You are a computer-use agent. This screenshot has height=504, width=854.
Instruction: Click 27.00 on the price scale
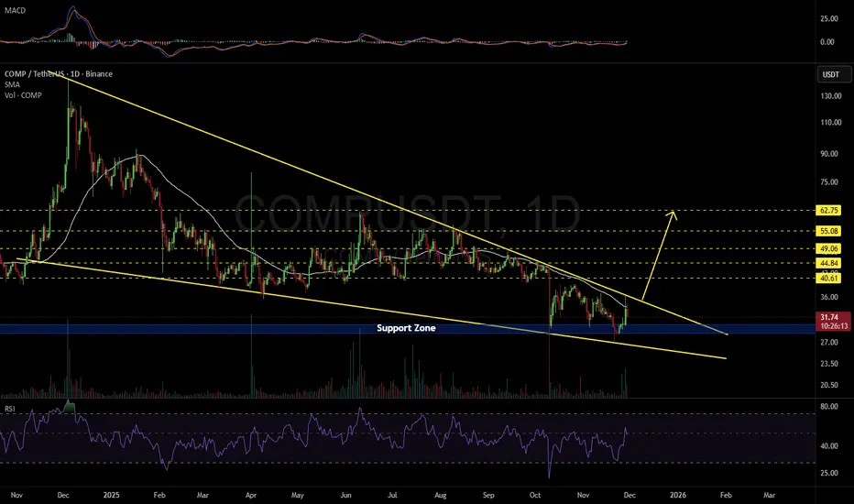[829, 342]
